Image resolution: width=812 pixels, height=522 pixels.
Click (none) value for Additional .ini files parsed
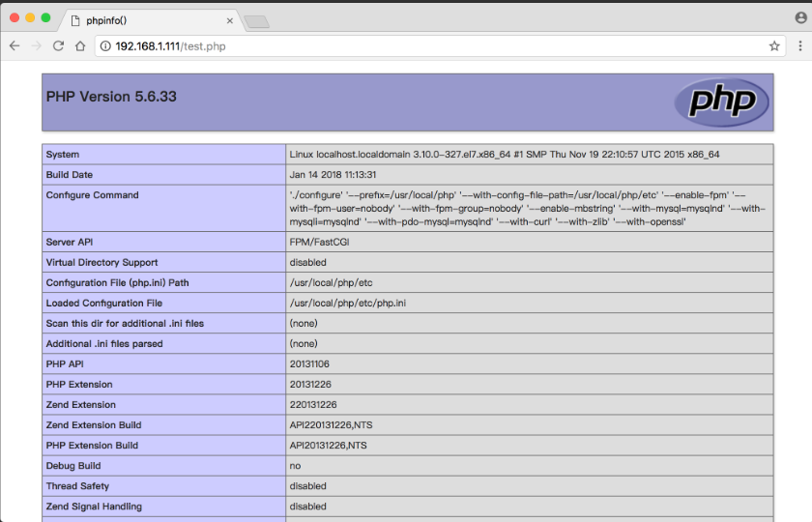(x=304, y=343)
